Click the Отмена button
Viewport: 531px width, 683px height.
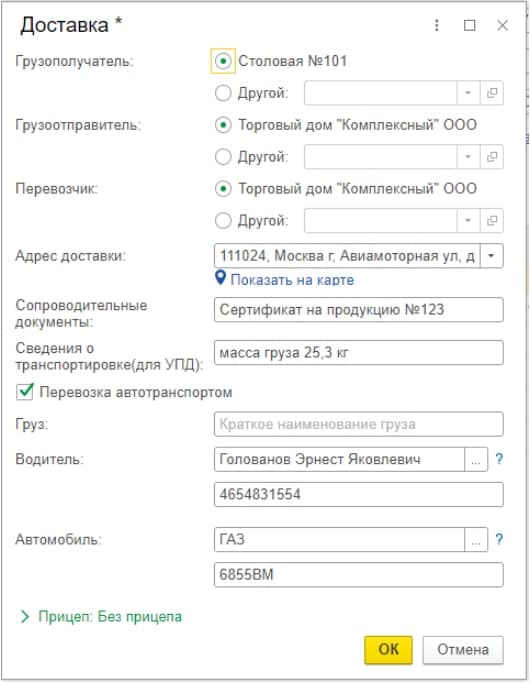coord(463,650)
